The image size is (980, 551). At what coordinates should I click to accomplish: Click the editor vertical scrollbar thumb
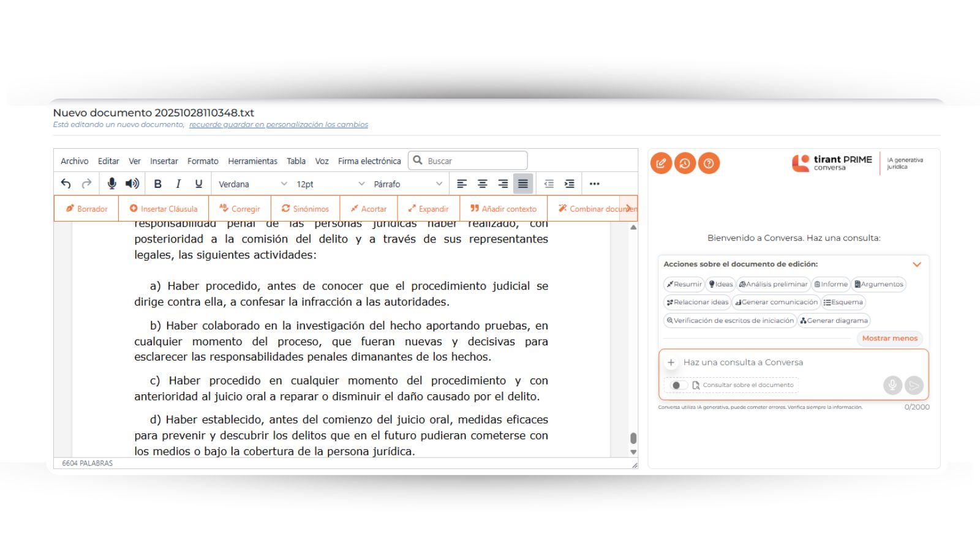coord(633,438)
